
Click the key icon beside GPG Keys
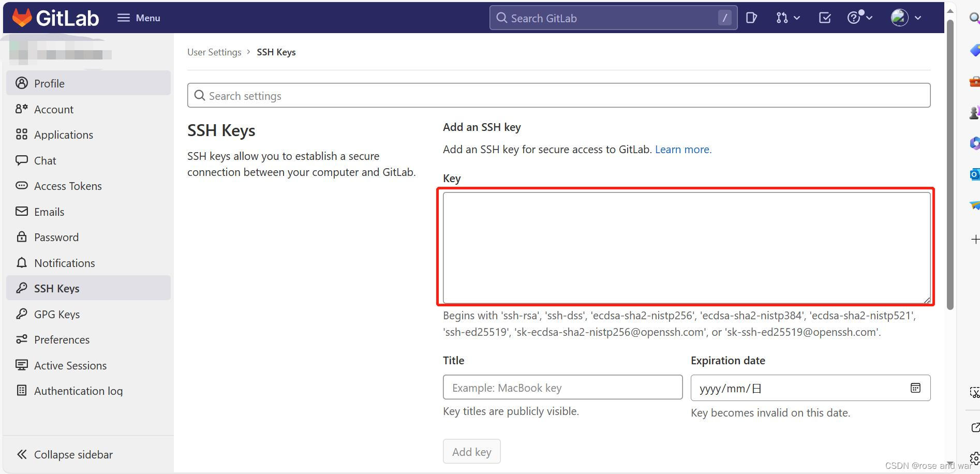(21, 314)
